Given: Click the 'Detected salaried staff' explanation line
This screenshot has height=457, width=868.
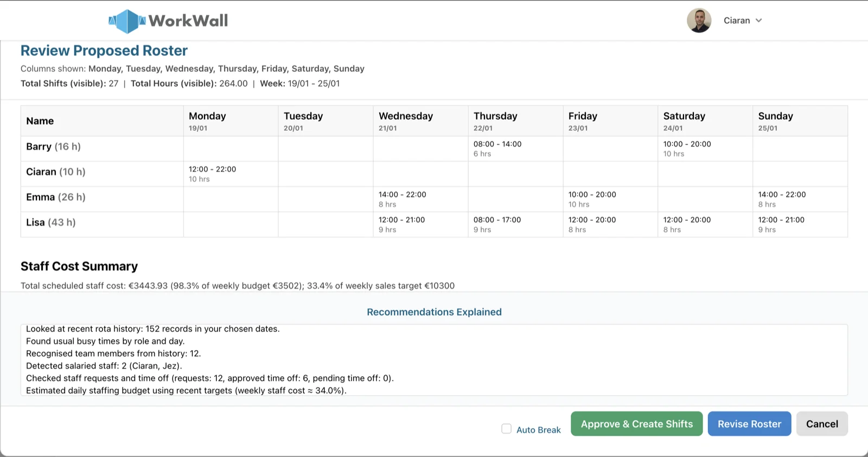Looking at the screenshot, I should coord(104,366).
